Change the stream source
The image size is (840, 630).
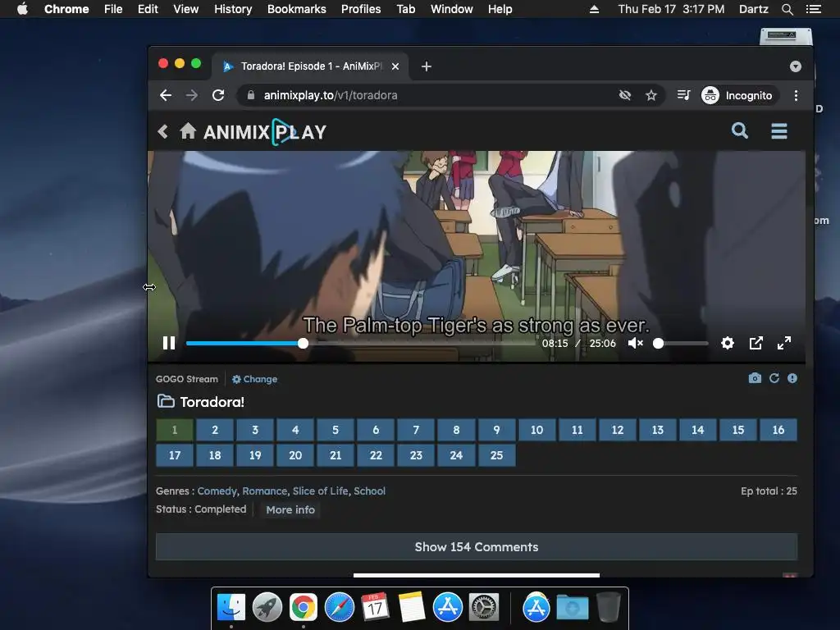click(254, 379)
